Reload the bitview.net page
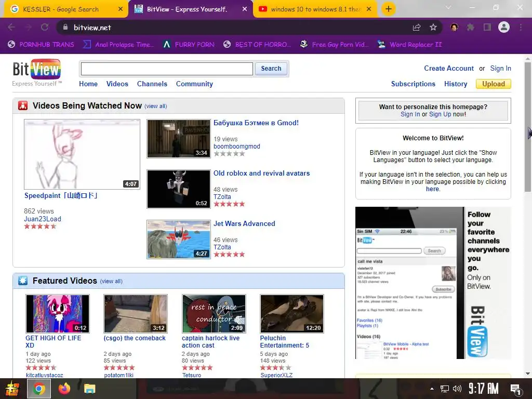 (45, 28)
